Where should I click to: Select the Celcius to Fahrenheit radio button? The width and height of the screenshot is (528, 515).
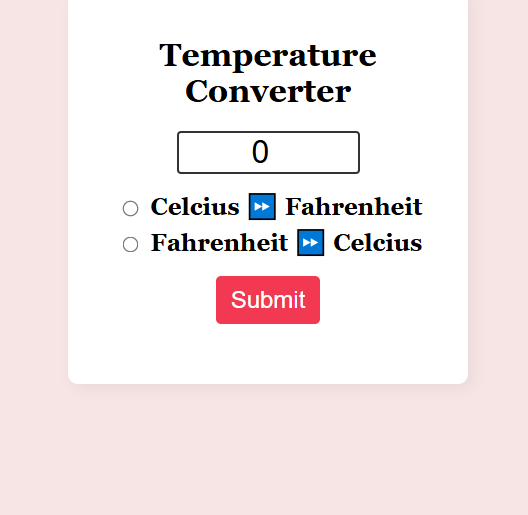point(130,208)
